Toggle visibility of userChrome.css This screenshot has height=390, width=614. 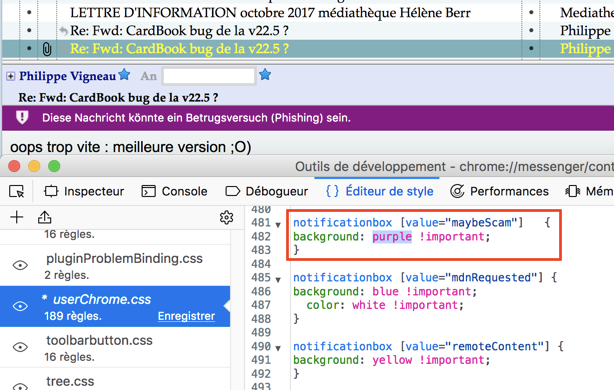(20, 306)
